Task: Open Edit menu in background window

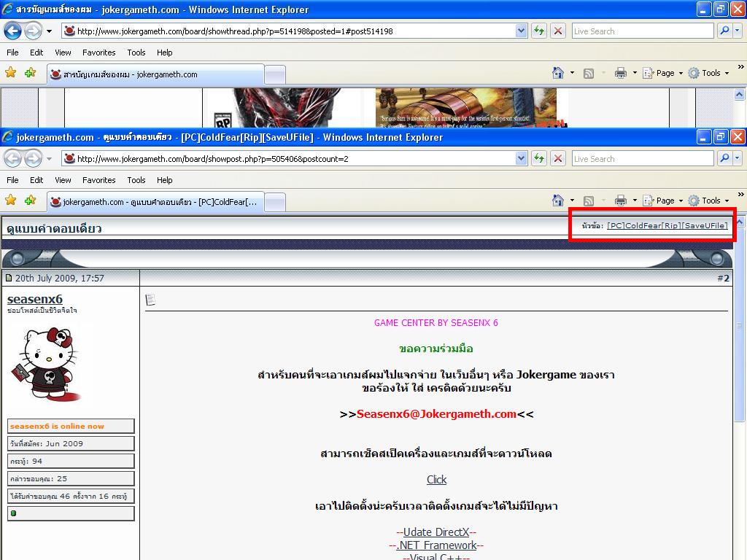Action: click(36, 52)
